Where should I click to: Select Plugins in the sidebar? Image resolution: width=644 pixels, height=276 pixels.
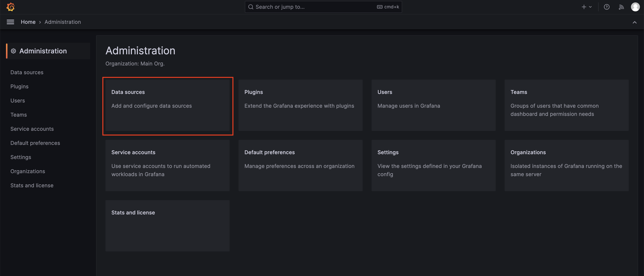[20, 86]
